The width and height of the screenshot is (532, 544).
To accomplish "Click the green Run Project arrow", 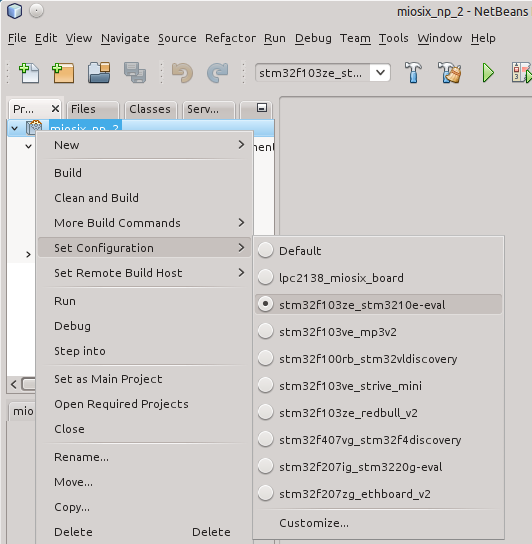I will (488, 73).
